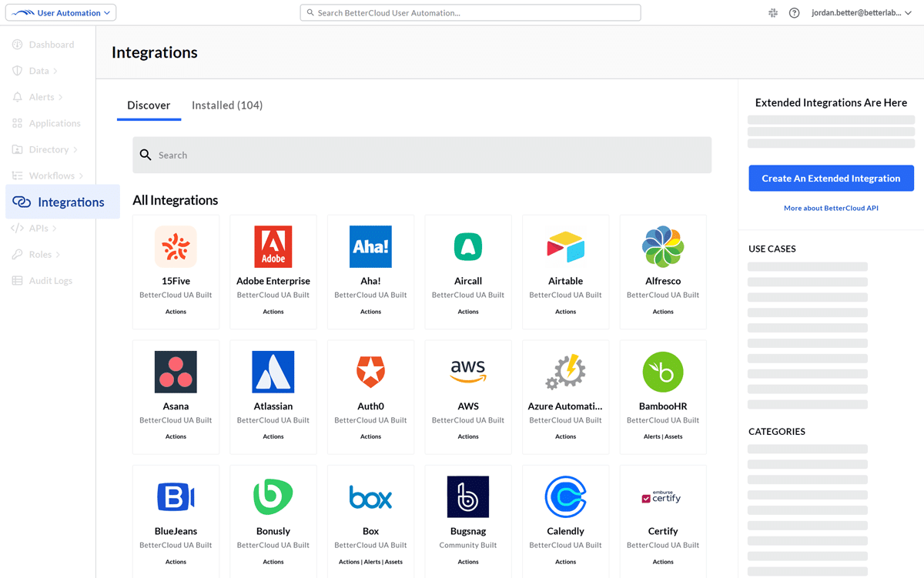Viewport: 924px width, 578px height.
Task: Open the Calendly integration icon
Action: (565, 496)
